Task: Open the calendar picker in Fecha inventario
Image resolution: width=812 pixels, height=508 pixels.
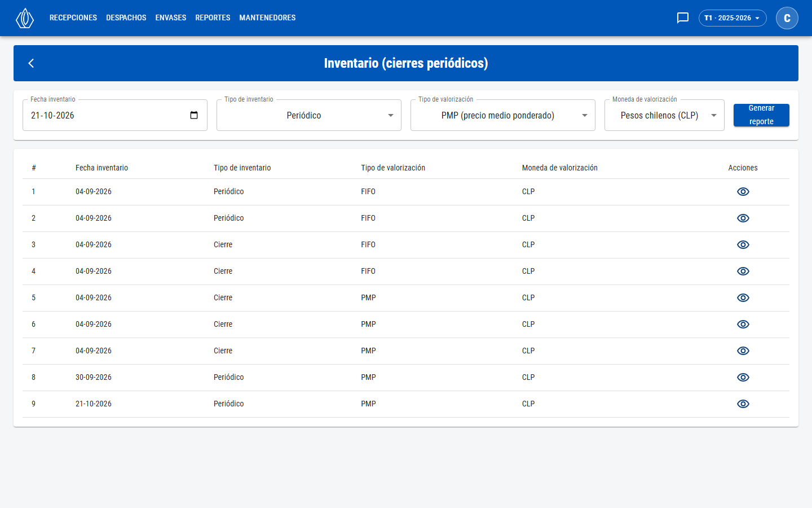Action: tap(194, 115)
